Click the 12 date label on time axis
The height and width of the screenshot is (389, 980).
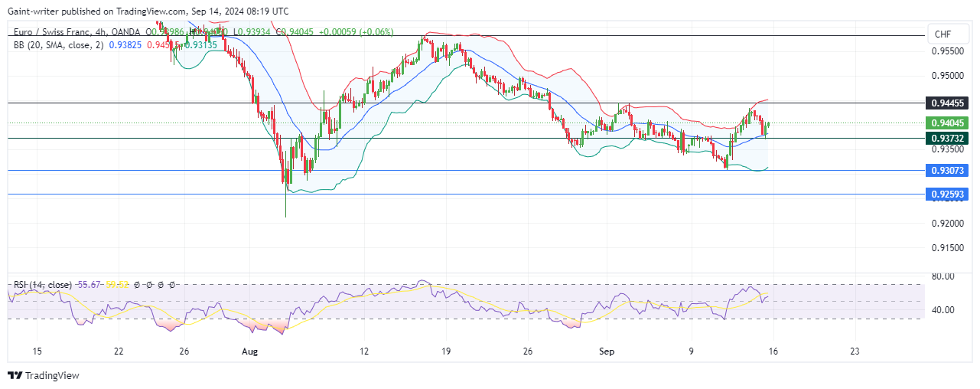pos(364,351)
